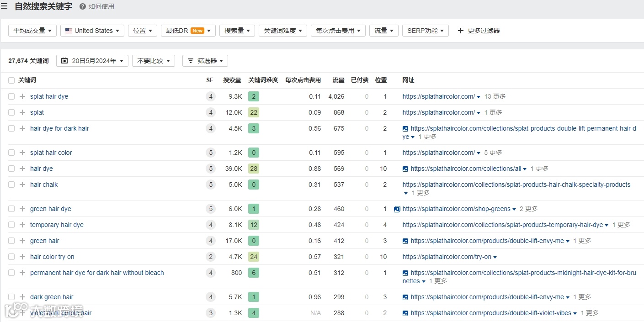This screenshot has height=322, width=644.
Task: Sort by the 已付费 column header
Action: 360,80
